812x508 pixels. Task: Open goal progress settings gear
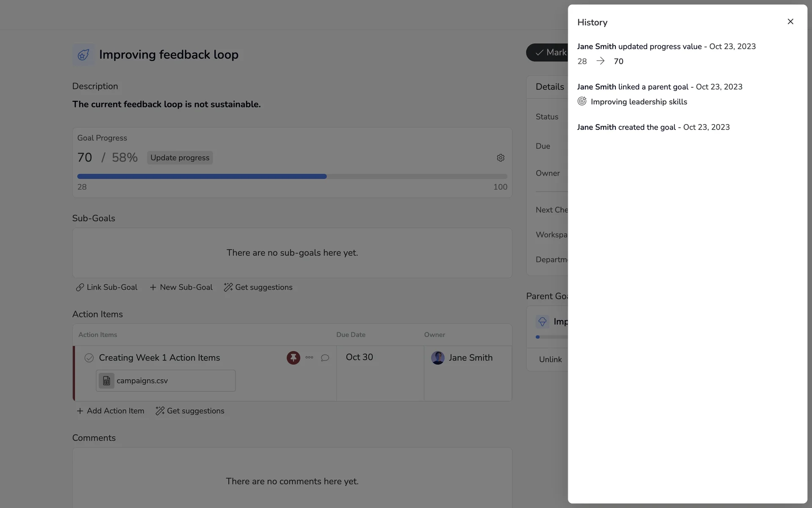point(500,158)
